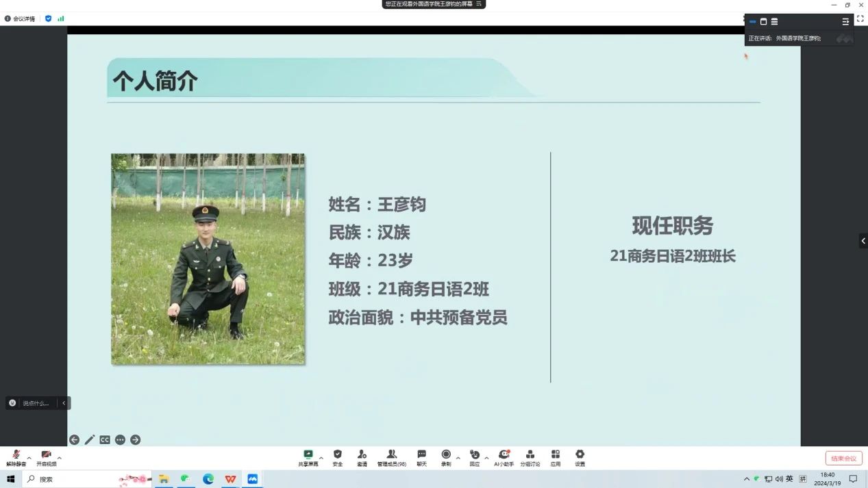This screenshot has width=868, height=488.
Task: Open meeting Settings (设置)
Action: point(580,457)
